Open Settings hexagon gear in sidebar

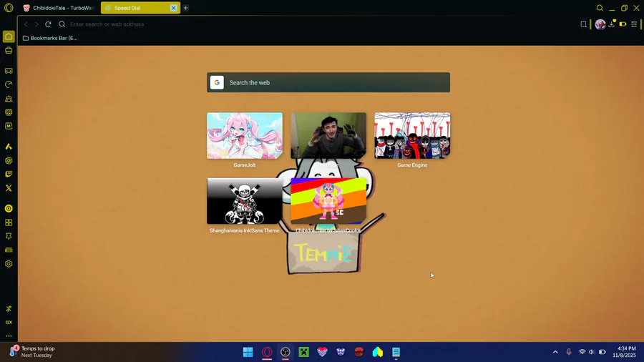(x=9, y=264)
